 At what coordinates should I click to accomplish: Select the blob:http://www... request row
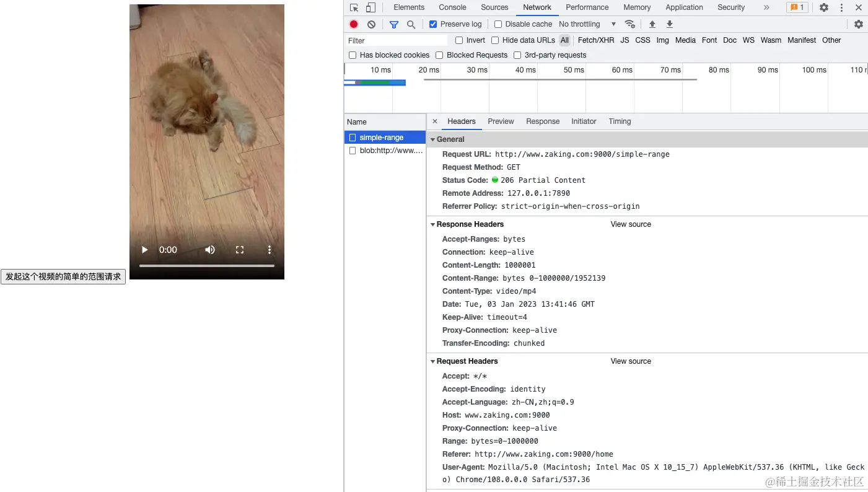click(x=385, y=151)
